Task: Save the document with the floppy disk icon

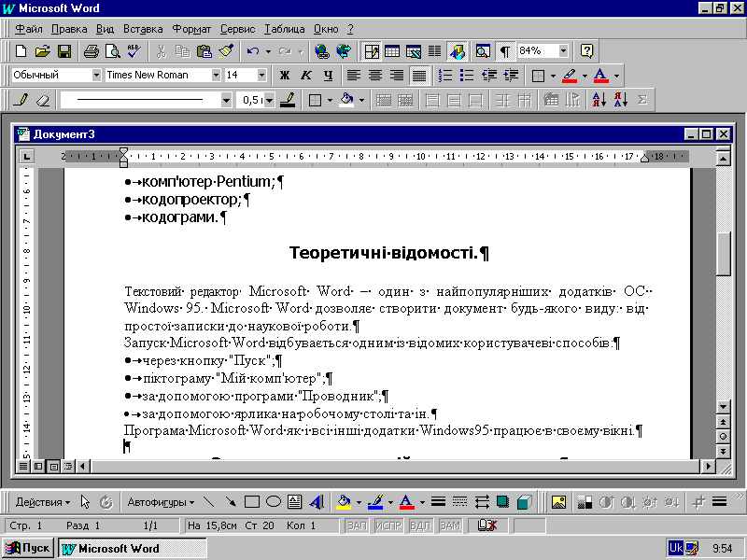Action: pos(63,50)
